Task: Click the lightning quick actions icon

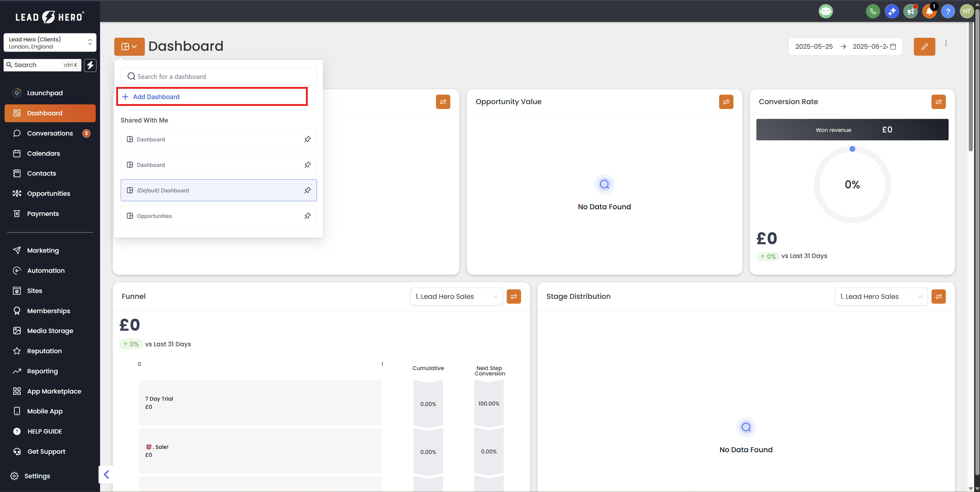Action: point(90,65)
